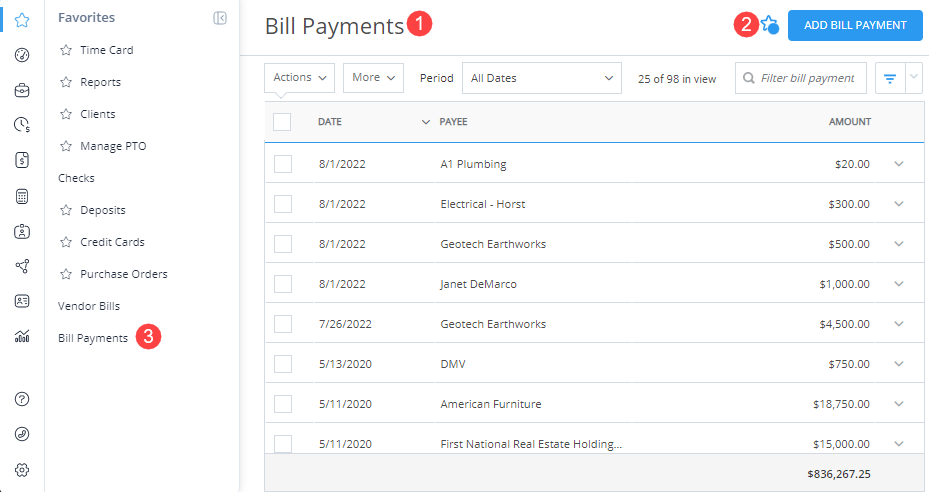
Task: Select the Electrical - Horst row checkbox
Action: 283,204
